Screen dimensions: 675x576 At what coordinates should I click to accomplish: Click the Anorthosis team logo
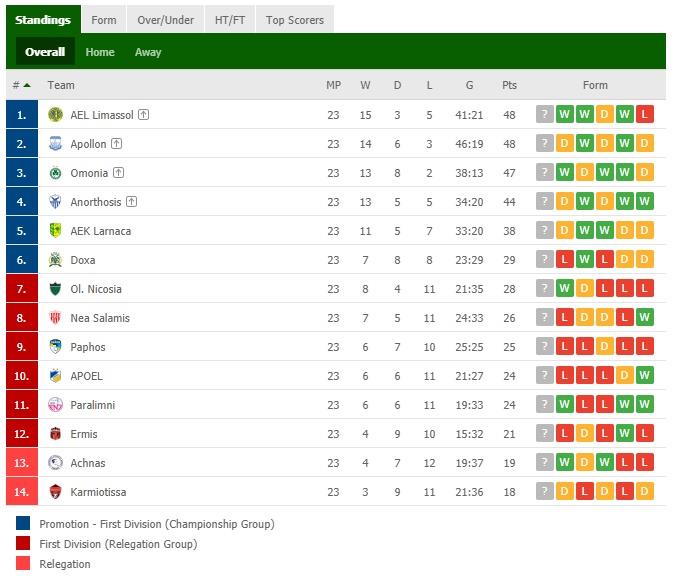(55, 201)
